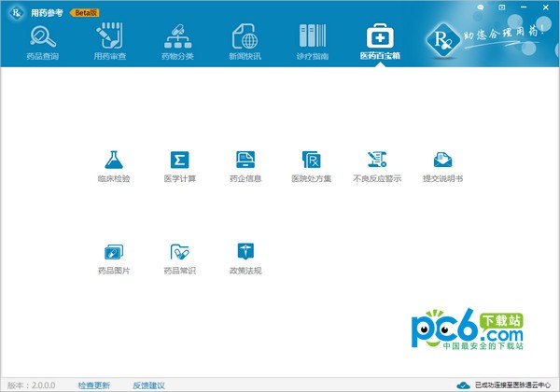Open the 新闻快讯 news globe icon

(x=245, y=36)
